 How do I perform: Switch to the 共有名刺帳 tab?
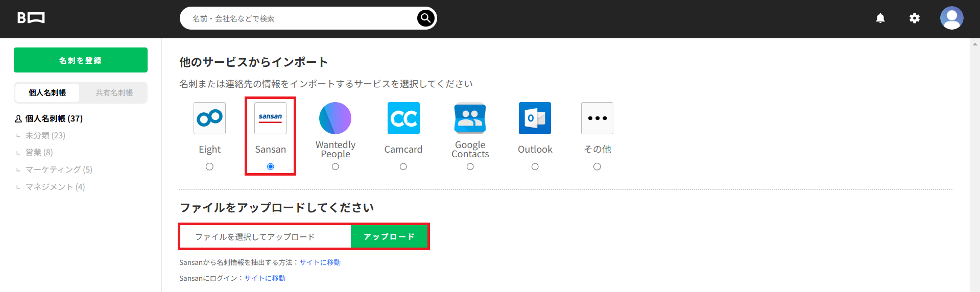(x=114, y=93)
